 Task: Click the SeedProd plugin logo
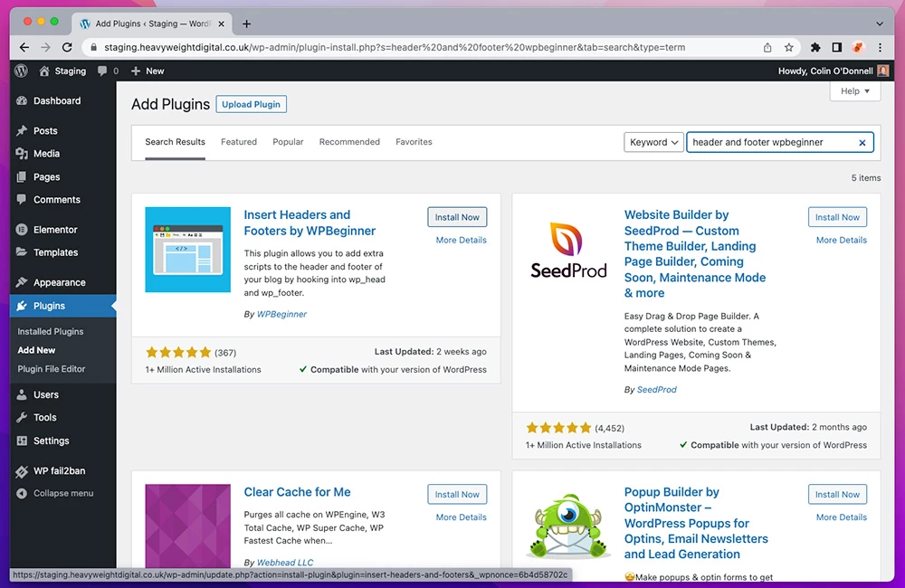[568, 250]
